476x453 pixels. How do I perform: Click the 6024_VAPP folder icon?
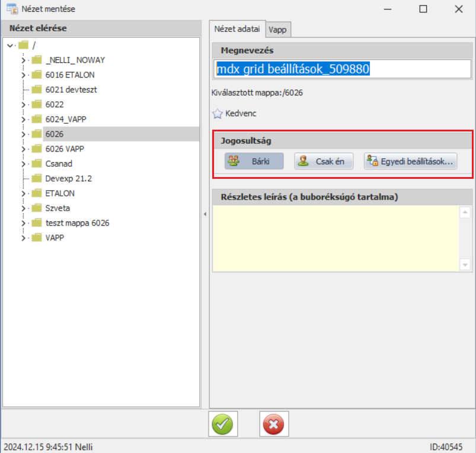[37, 120]
